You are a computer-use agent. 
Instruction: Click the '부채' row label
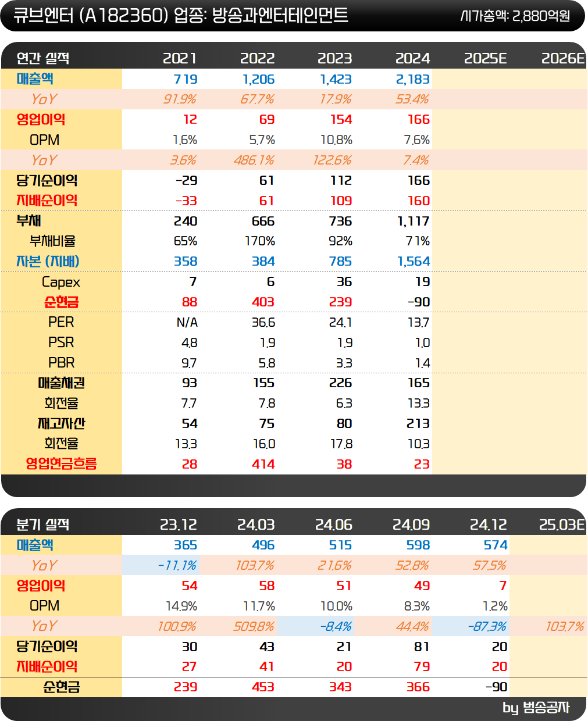point(28,221)
